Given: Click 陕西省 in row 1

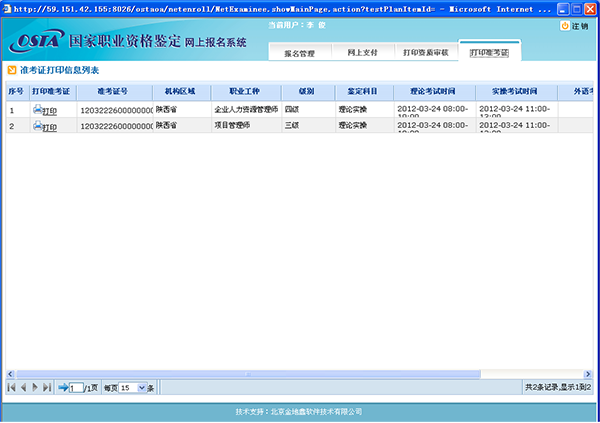Looking at the screenshot, I should (x=166, y=109).
